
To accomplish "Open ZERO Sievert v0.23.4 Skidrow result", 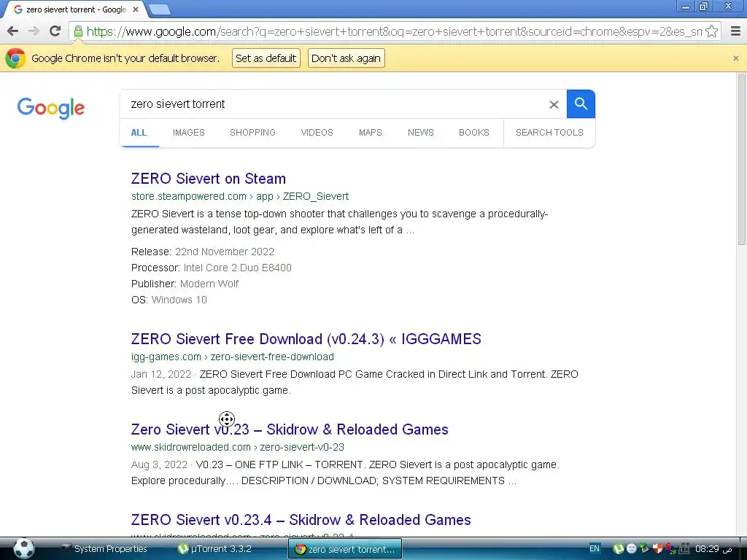I will coord(301,520).
